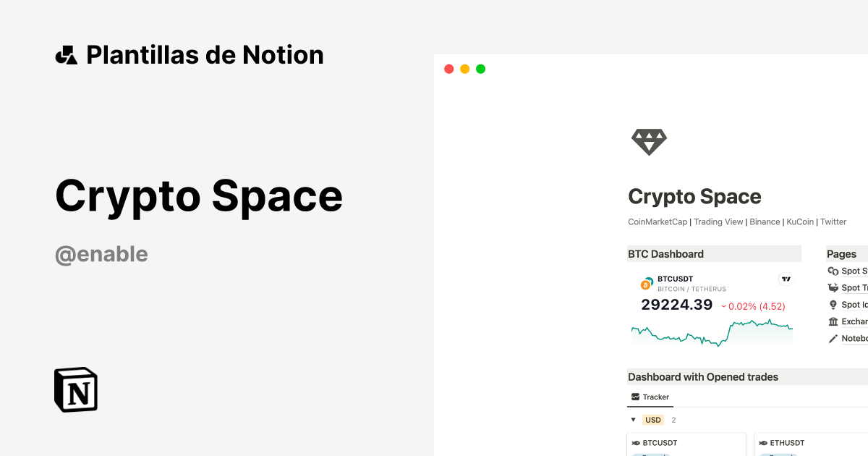Click the TradingView logo on the BTCUSDT widget
The height and width of the screenshot is (456, 868).
pyautogui.click(x=786, y=279)
